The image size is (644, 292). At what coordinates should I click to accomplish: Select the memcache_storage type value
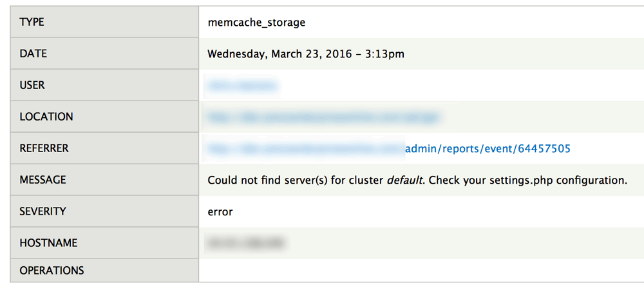pos(256,23)
